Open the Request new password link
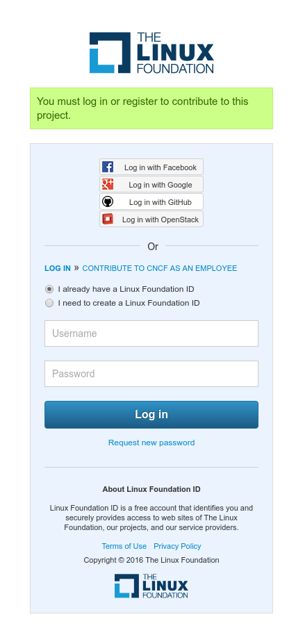The image size is (296, 644). pos(151,443)
